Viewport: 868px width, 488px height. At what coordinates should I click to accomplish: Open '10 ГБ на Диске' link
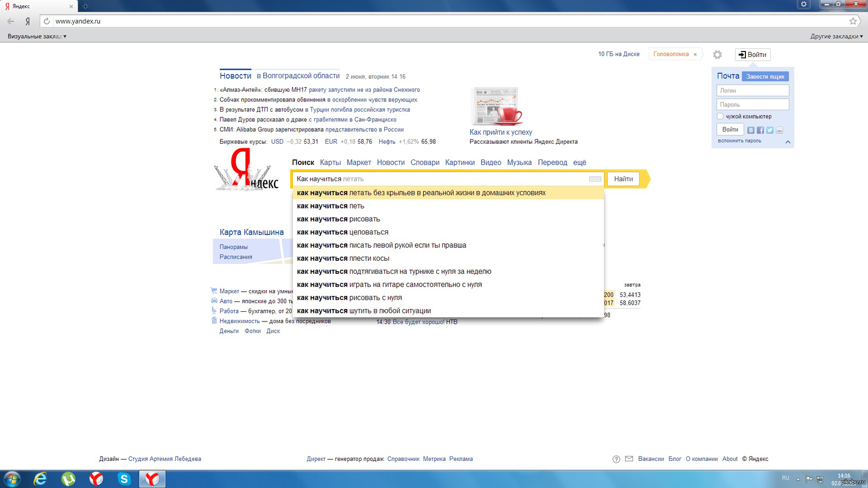[618, 54]
